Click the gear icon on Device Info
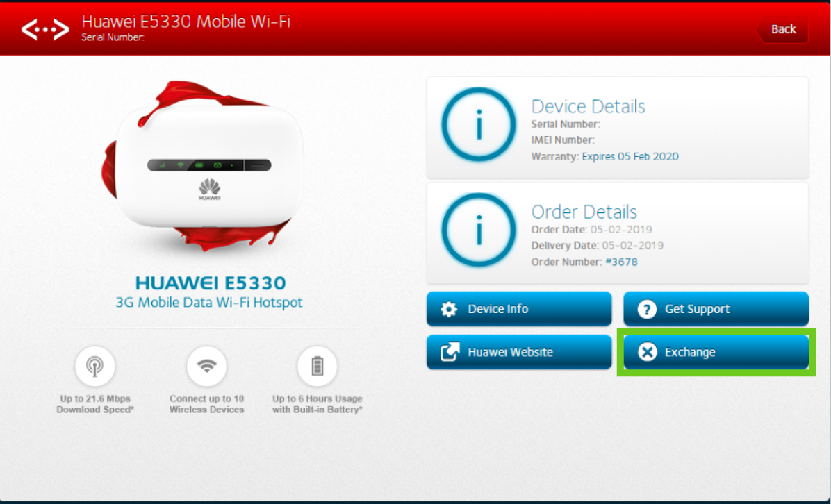The image size is (831, 504). click(x=450, y=310)
